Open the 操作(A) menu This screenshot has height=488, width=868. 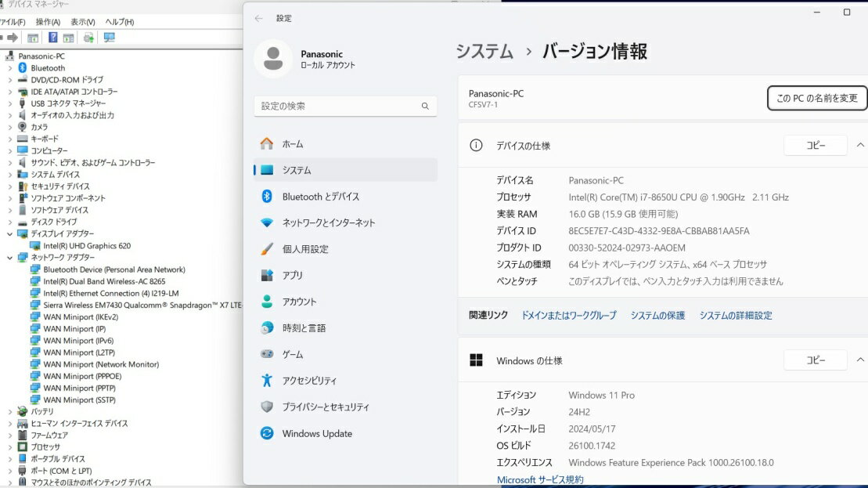(x=48, y=22)
